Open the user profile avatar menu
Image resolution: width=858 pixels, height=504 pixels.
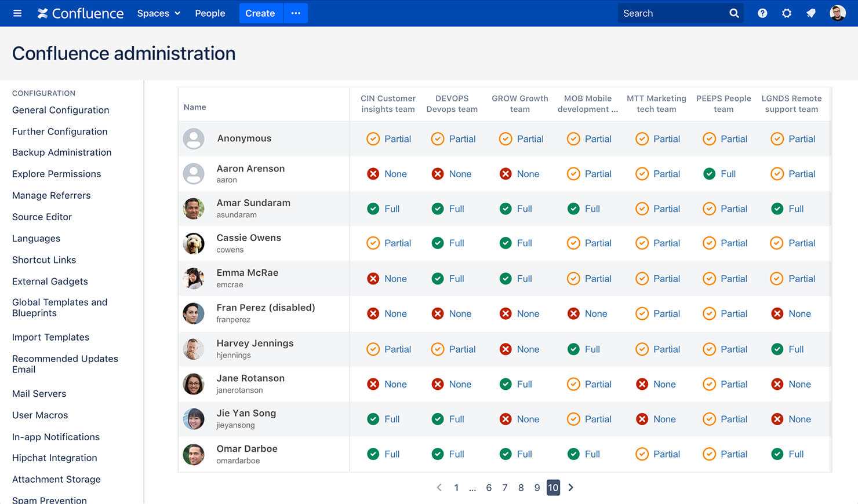[838, 13]
